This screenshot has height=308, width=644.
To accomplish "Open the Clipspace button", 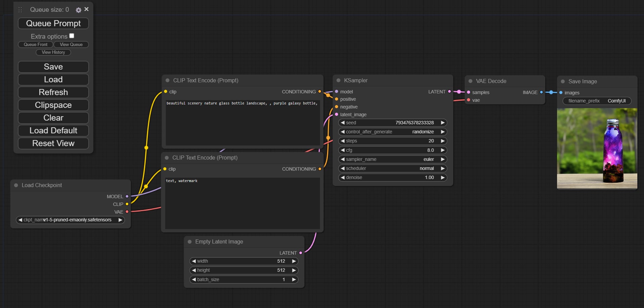I will click(53, 105).
